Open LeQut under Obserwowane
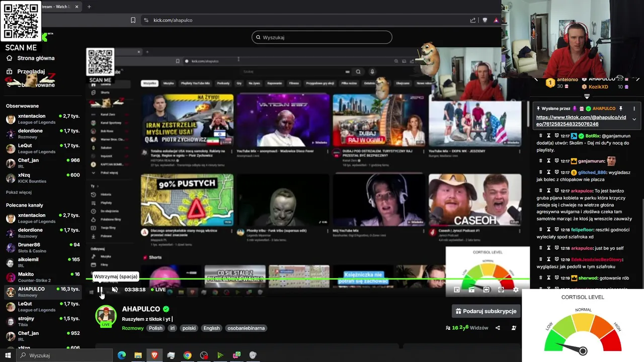644x362 pixels. click(43, 148)
